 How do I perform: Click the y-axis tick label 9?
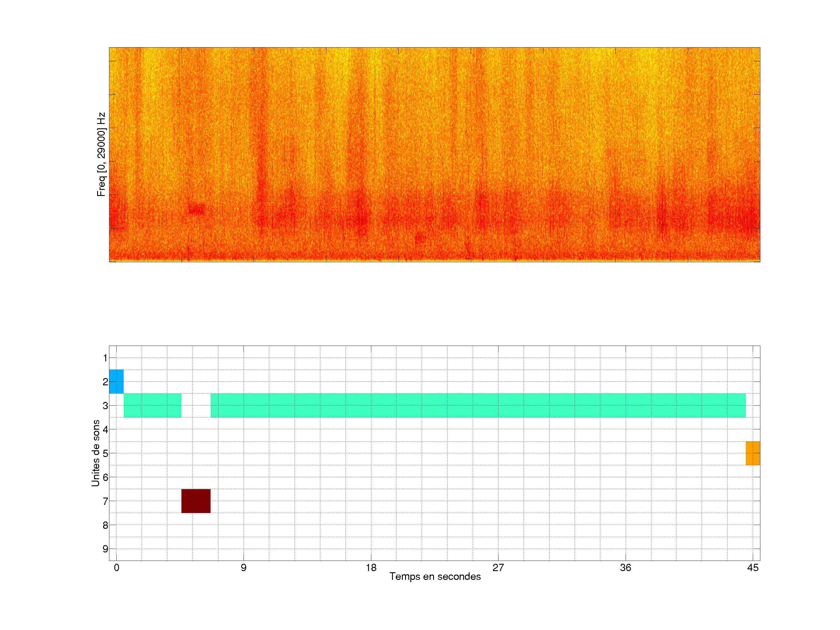click(105, 549)
